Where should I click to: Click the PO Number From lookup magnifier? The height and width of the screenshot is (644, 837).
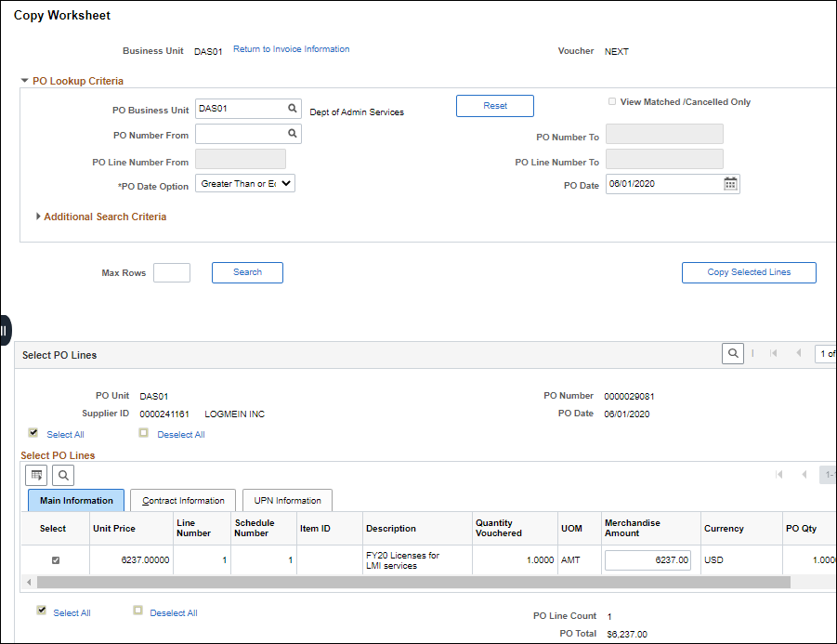point(292,135)
